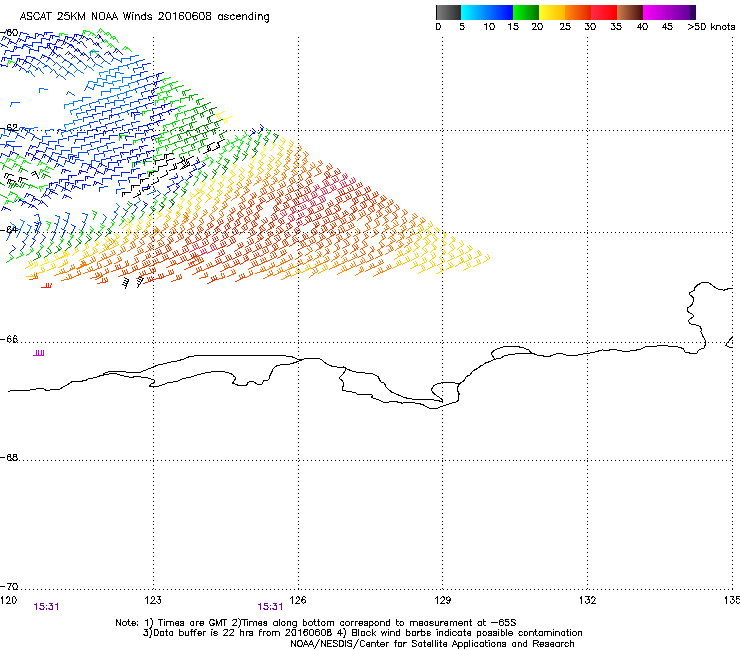Click the brown 35-40 knots legend swatch
This screenshot has height=650, width=740.
[x=630, y=12]
